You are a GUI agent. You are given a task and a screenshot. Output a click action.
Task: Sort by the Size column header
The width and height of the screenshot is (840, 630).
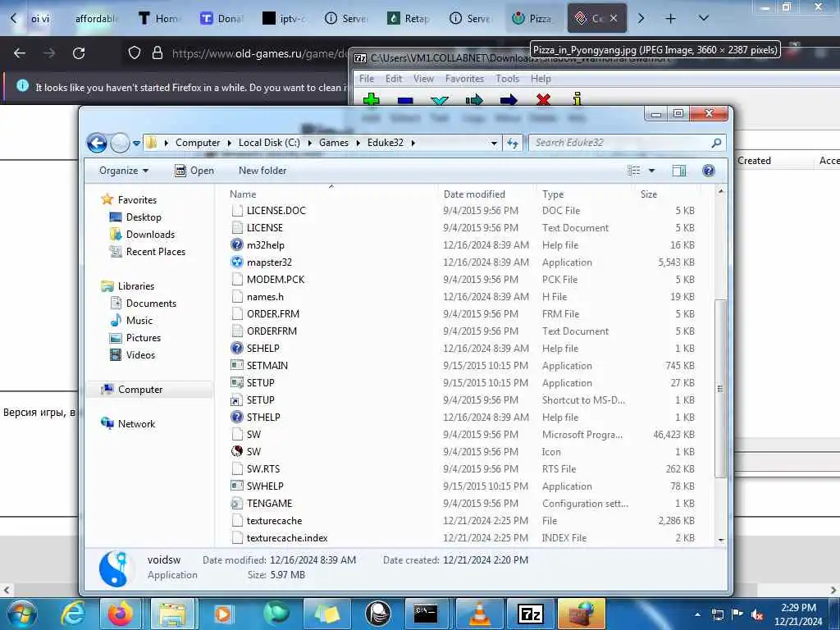click(x=648, y=194)
